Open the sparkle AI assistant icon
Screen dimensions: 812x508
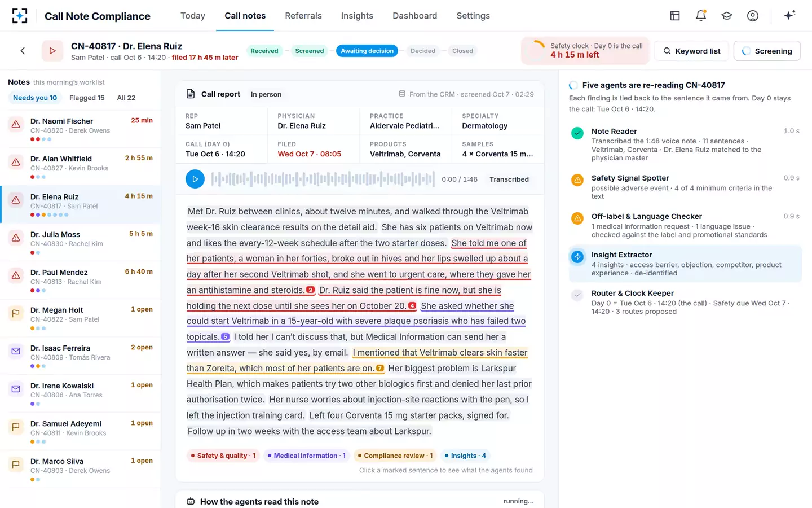(x=789, y=15)
